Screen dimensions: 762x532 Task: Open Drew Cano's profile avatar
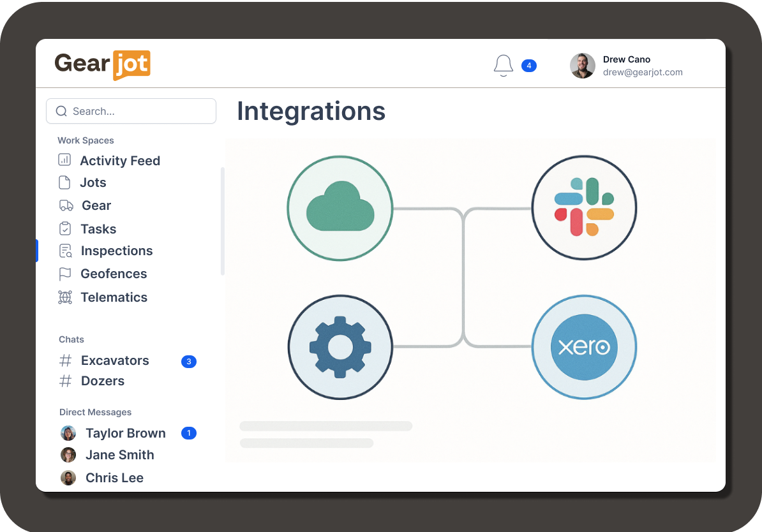pyautogui.click(x=582, y=66)
